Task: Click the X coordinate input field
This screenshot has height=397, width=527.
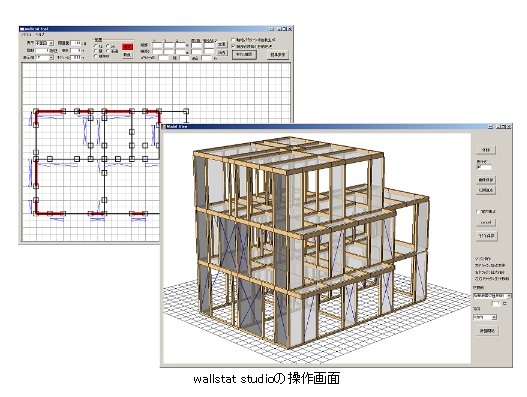Action: pos(157,45)
